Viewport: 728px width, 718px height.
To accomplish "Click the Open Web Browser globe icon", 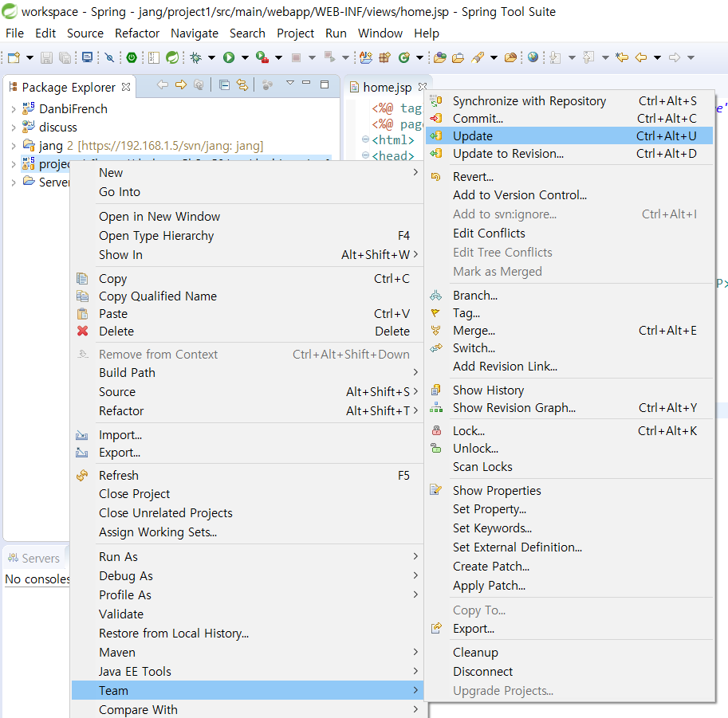I will pyautogui.click(x=533, y=57).
